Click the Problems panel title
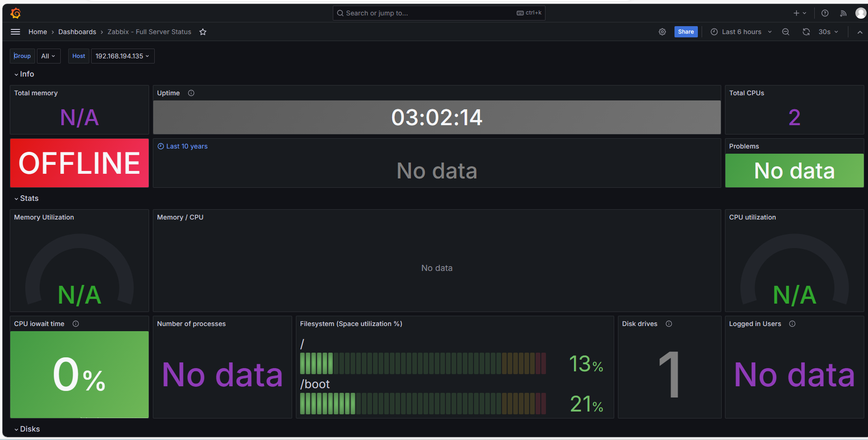This screenshot has height=440, width=868. tap(744, 146)
